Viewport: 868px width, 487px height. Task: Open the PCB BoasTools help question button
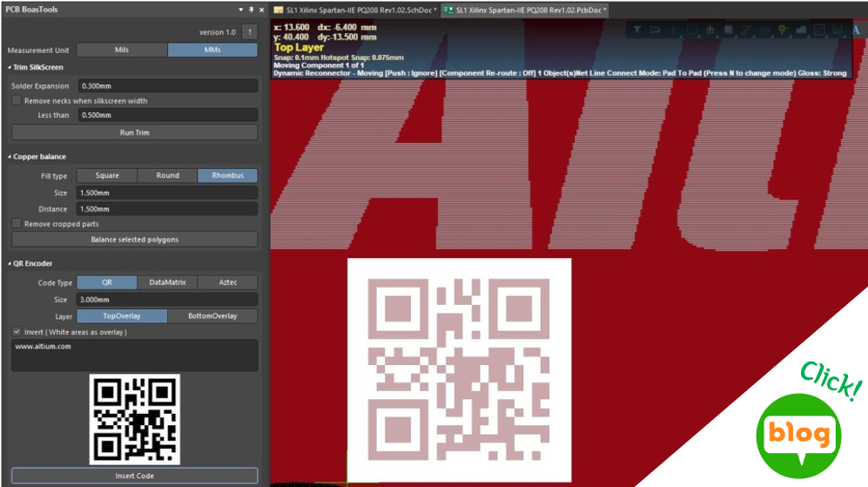[250, 32]
